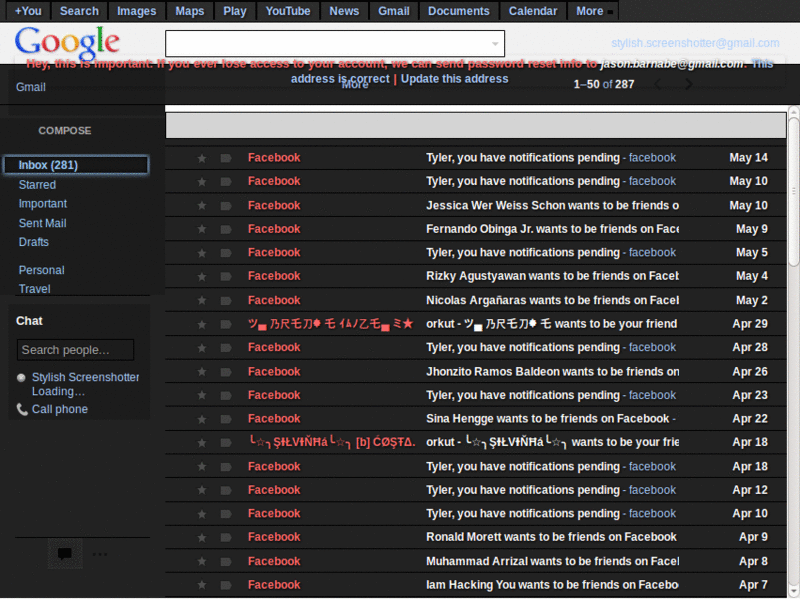Viewport: 800px width, 599px height.
Task: Toggle importance marker on Jessica Wer Weiss Schon email
Action: pyautogui.click(x=226, y=206)
